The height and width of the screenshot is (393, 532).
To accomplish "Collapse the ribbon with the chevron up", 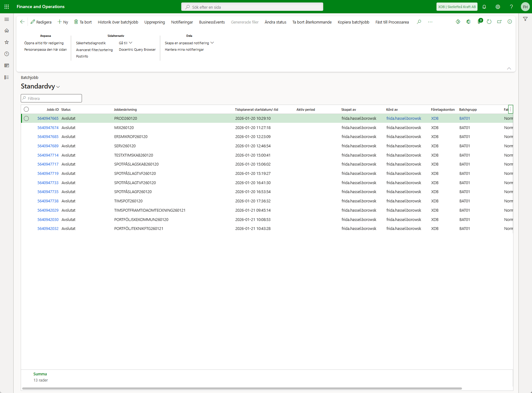I will pos(509,68).
